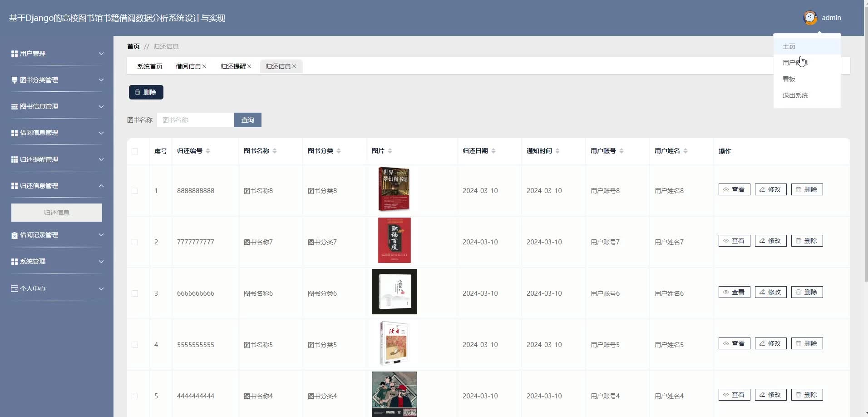Switch to the 系统首页 tab
The width and height of the screenshot is (868, 417).
tap(150, 66)
